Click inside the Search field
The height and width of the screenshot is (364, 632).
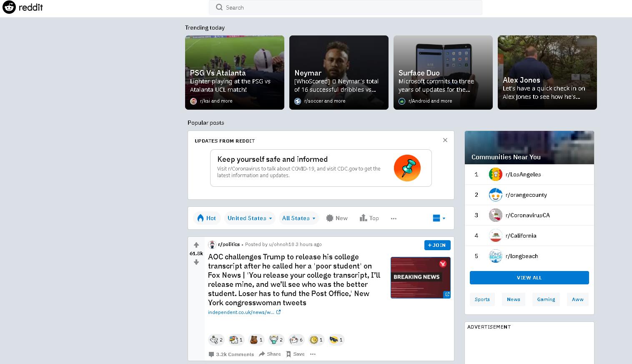coord(346,8)
